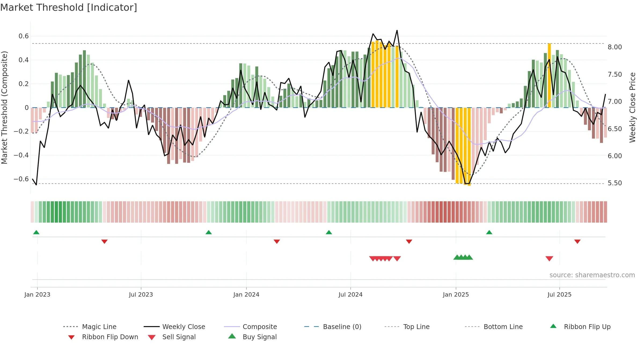
Task: Click the first Sell Signal marker in Aug 2024
Action: 373,258
